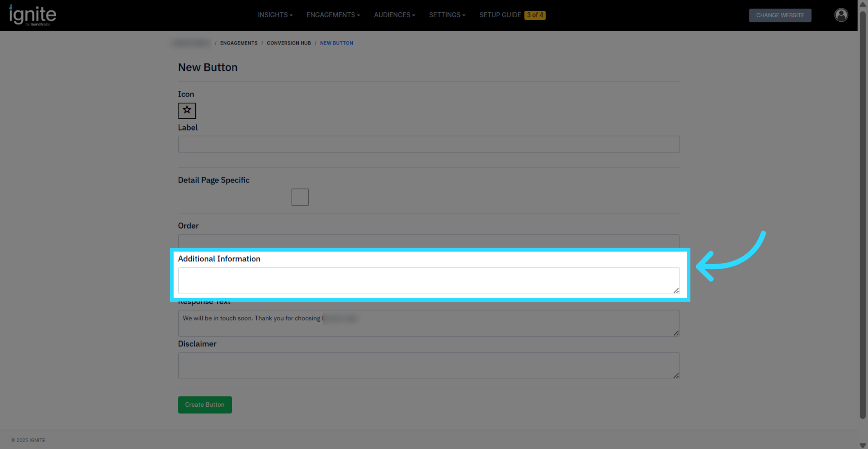Click the scrollbar up arrow
868x449 pixels.
(x=863, y=5)
